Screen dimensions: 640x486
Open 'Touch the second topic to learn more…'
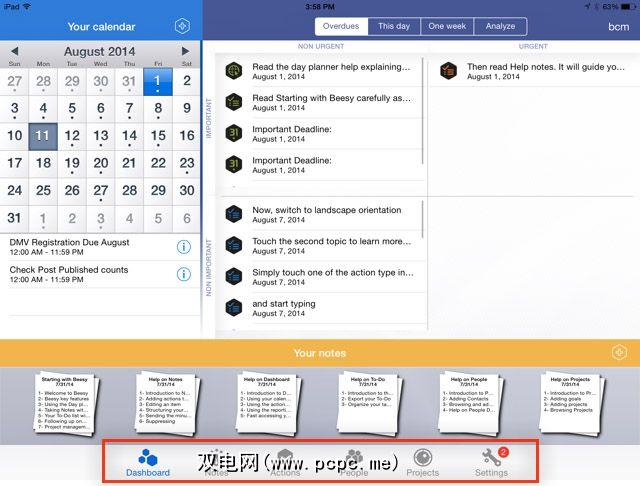click(322, 246)
